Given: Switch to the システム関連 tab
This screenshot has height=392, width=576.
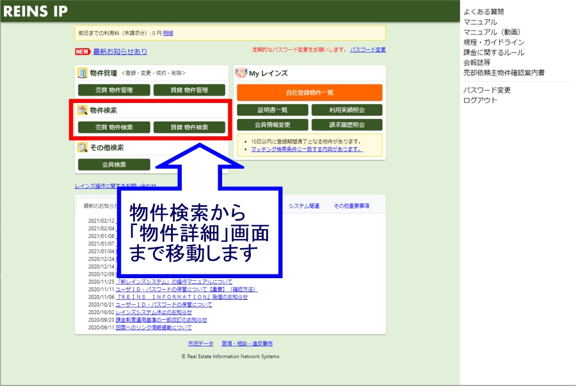Looking at the screenshot, I should click(304, 206).
